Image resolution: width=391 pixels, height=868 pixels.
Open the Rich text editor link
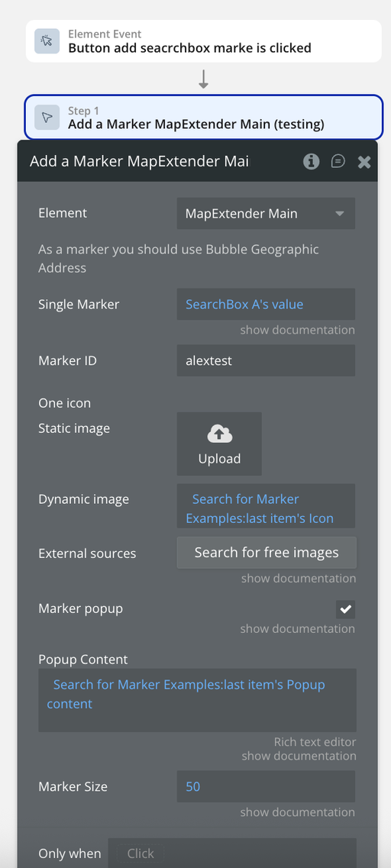click(315, 742)
